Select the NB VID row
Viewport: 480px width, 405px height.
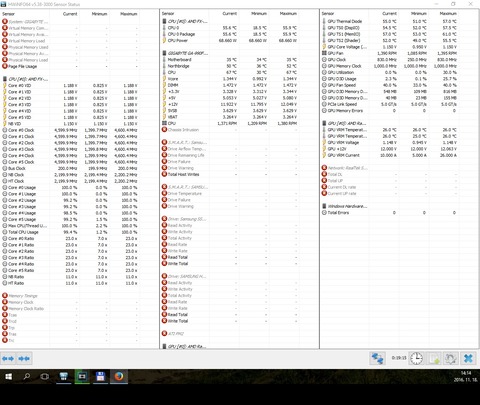tap(70, 124)
